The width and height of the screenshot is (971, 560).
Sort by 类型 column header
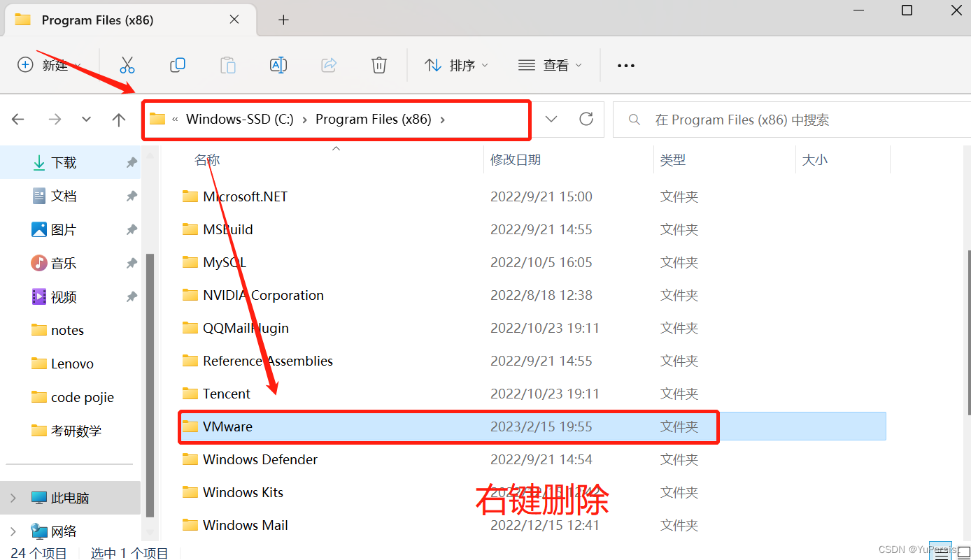tap(673, 160)
